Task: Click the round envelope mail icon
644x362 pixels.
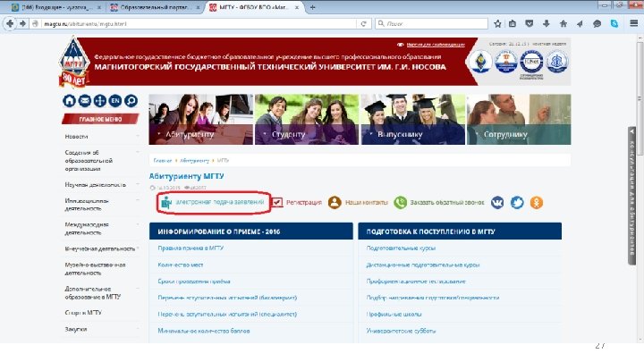Action: (85, 100)
